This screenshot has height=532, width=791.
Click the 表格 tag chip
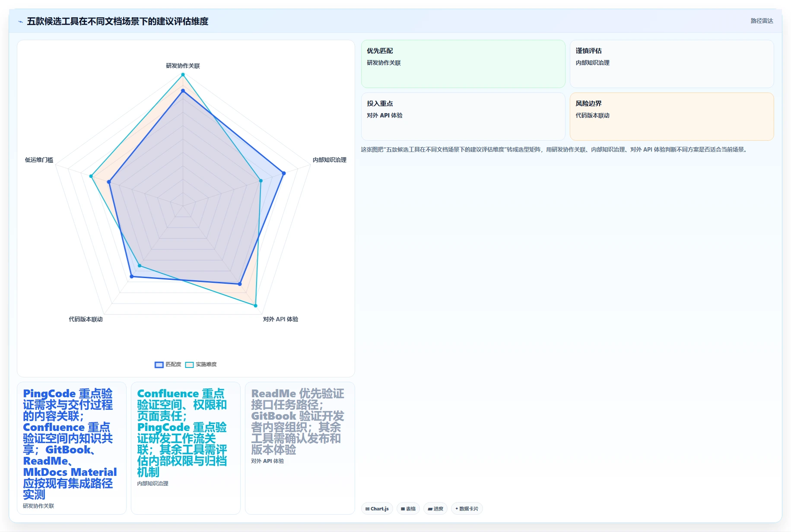[408, 509]
